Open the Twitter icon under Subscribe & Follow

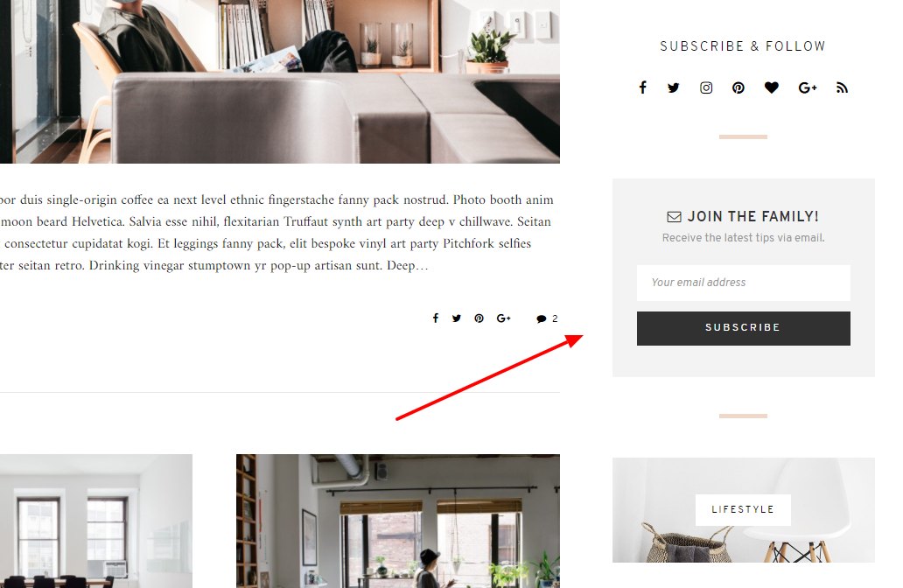click(673, 87)
